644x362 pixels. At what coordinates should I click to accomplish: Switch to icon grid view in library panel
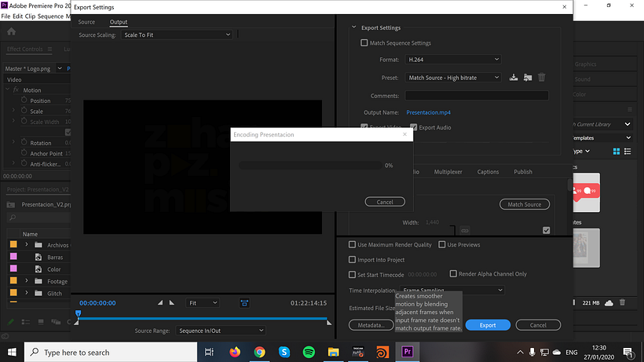pyautogui.click(x=617, y=152)
